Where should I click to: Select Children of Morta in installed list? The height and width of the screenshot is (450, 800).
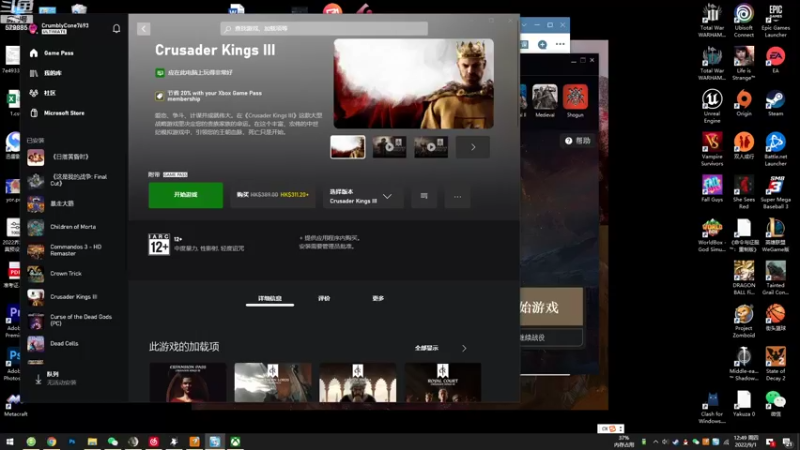point(73,227)
